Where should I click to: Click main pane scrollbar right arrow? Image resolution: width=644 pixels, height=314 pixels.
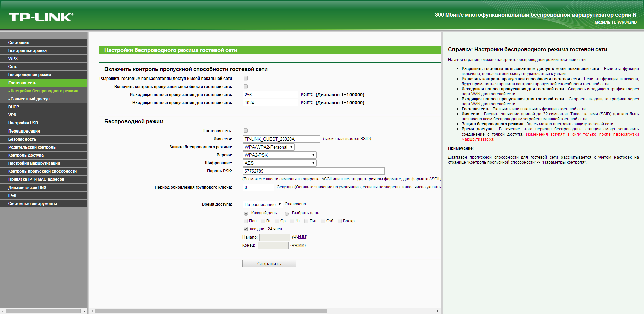pos(438,311)
